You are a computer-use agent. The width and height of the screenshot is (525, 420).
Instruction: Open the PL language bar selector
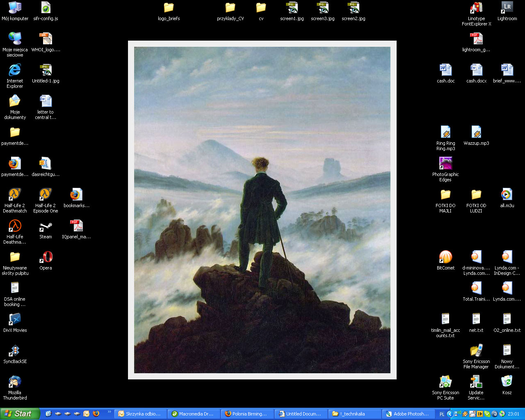[x=442, y=414]
